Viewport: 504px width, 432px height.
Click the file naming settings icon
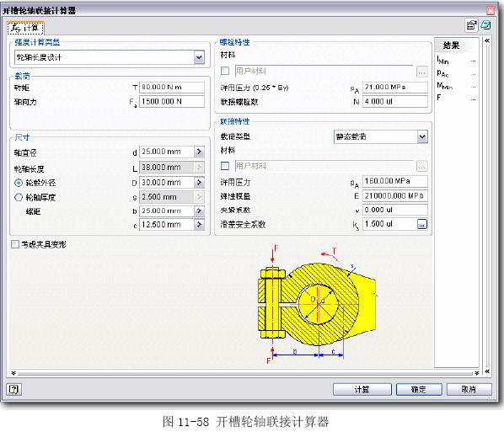click(x=471, y=25)
